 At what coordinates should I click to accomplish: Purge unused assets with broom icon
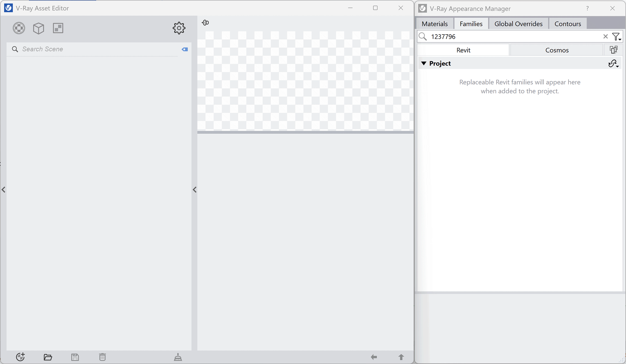(178, 357)
